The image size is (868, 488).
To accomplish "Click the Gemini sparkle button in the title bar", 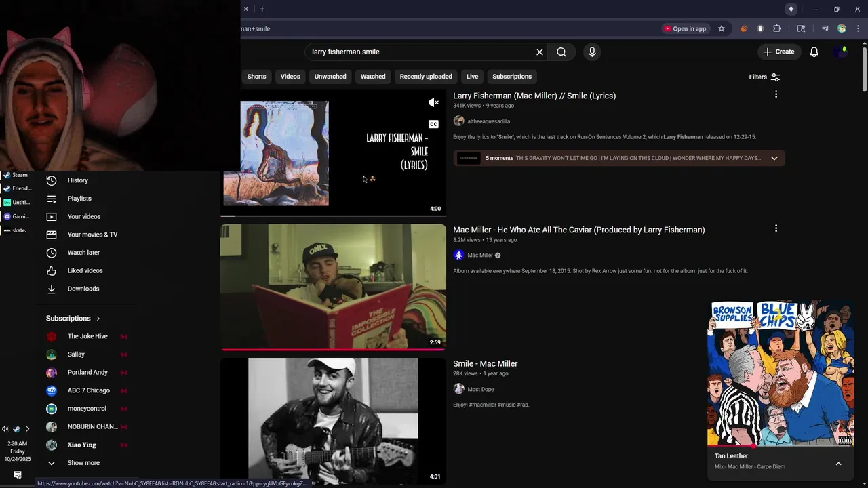I will point(791,9).
